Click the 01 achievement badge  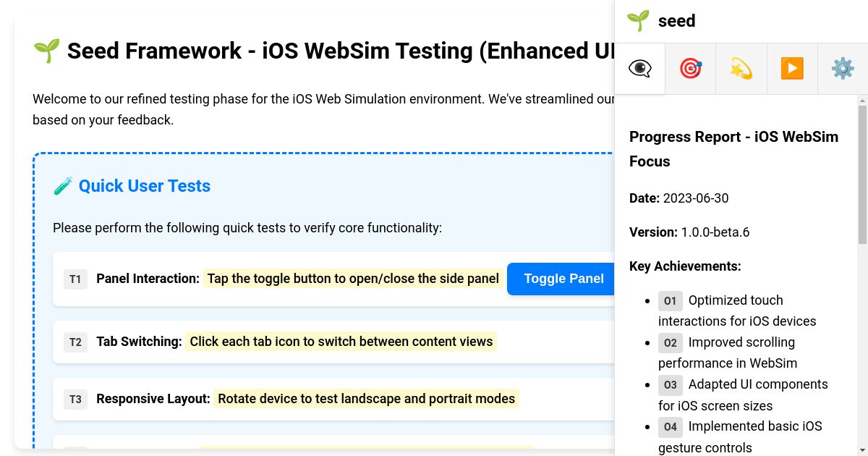point(670,301)
